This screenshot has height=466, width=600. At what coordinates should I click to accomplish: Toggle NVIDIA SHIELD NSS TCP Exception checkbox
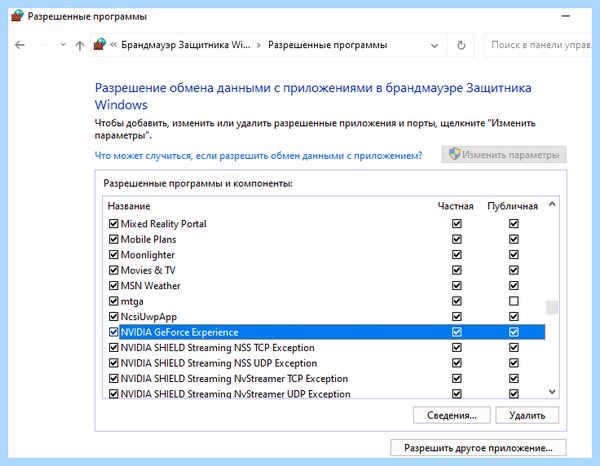(113, 347)
